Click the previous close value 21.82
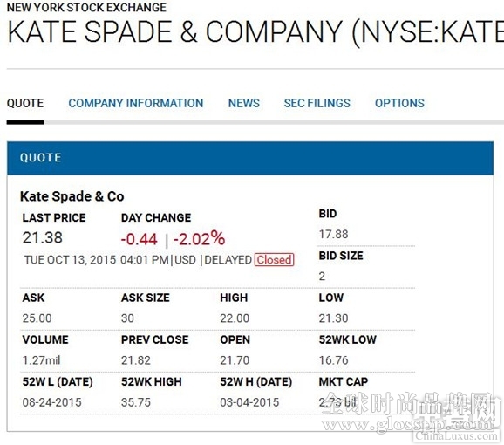504x445 pixels. 136,360
